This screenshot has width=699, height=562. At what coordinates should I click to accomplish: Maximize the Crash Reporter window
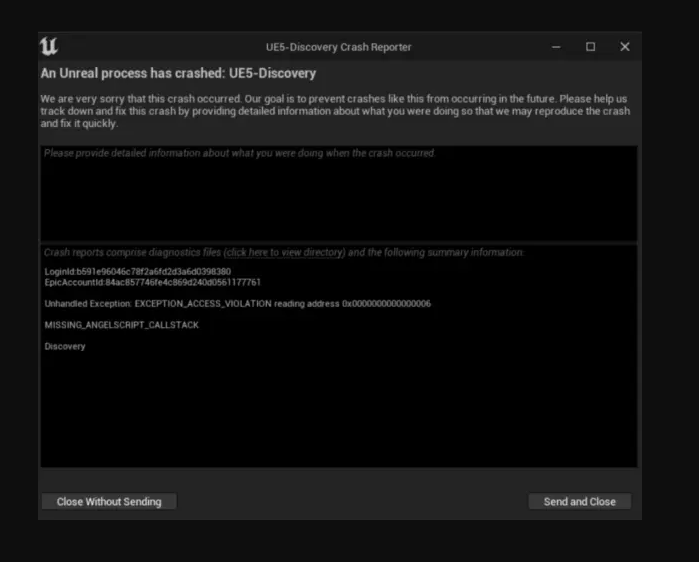click(x=590, y=47)
